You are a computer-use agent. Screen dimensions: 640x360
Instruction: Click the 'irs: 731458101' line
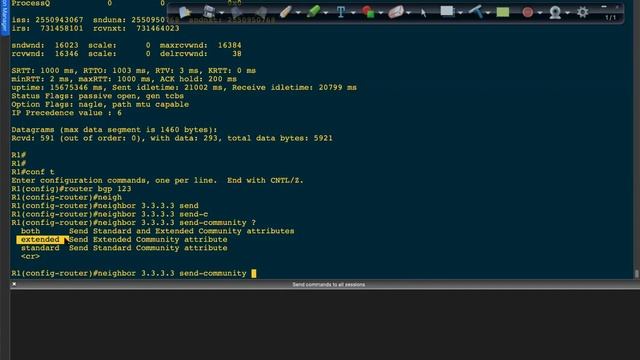click(x=95, y=29)
